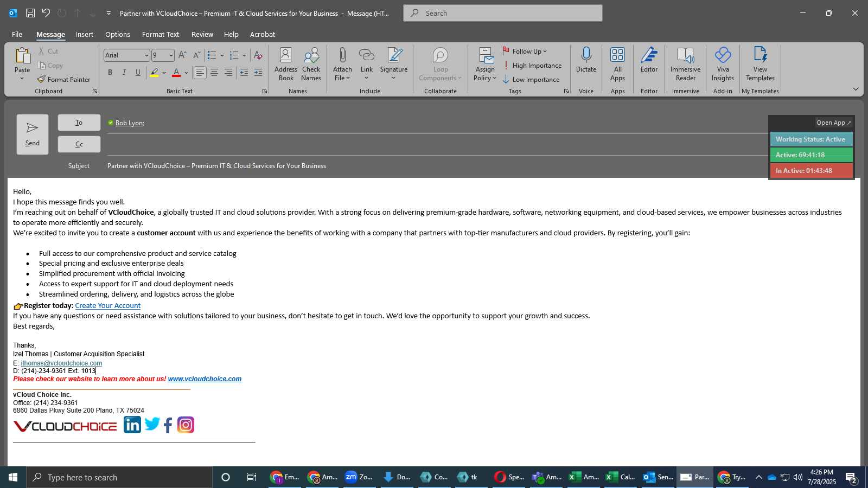Decrease paragraph indent
Screen dimensions: 868x488
[244, 72]
